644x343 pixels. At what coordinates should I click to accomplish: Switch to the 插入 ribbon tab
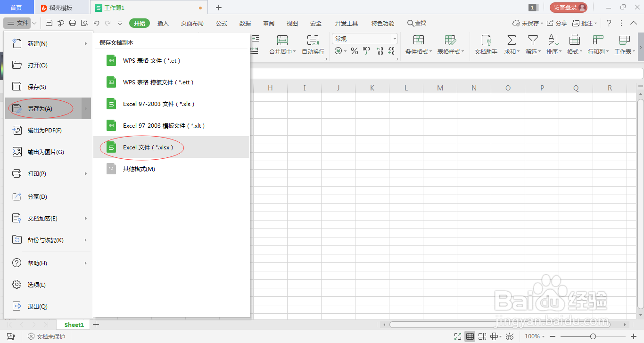pos(163,23)
